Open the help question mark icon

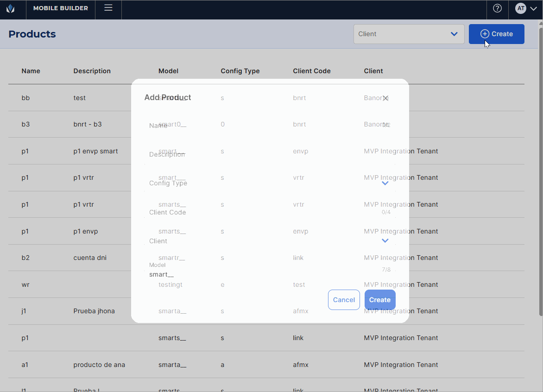tap(497, 8)
